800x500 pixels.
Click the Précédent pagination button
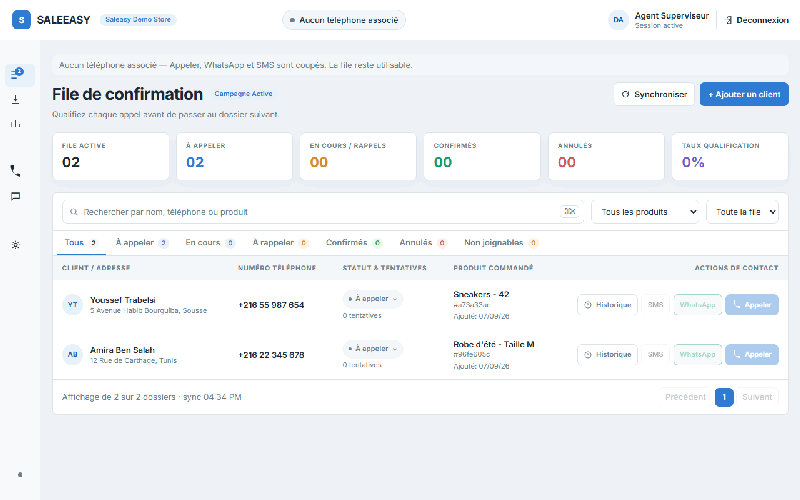tap(685, 397)
